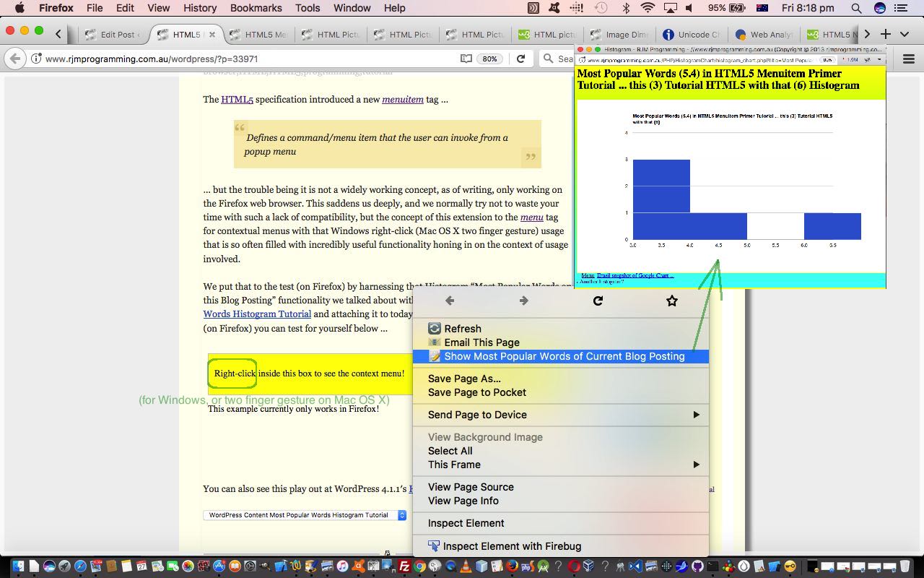Choose Save Page As… in the context menu
The width and height of the screenshot is (924, 578).
[x=560, y=379]
